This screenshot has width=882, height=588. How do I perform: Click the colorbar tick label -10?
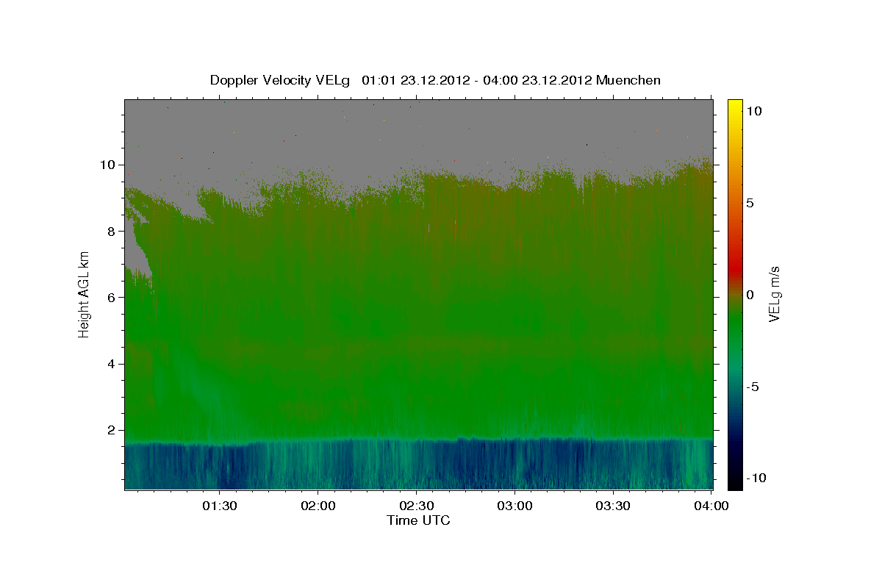coord(755,478)
